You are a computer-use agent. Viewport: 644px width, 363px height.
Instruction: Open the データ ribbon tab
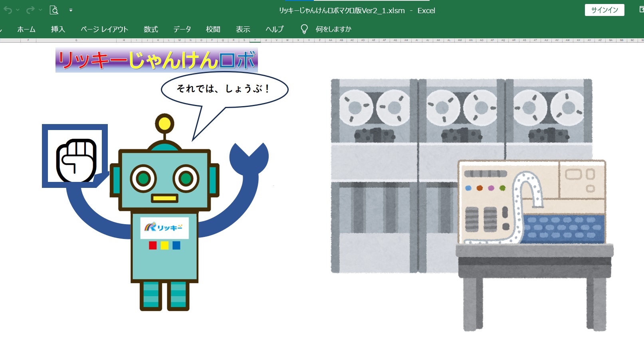click(x=182, y=29)
